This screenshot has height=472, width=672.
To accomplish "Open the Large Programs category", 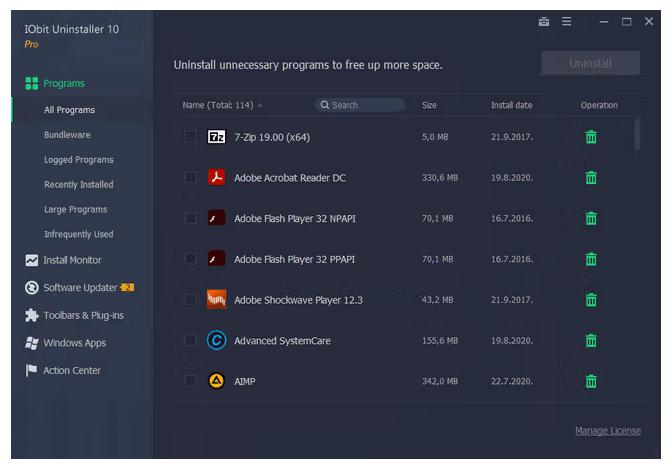I will pos(75,210).
